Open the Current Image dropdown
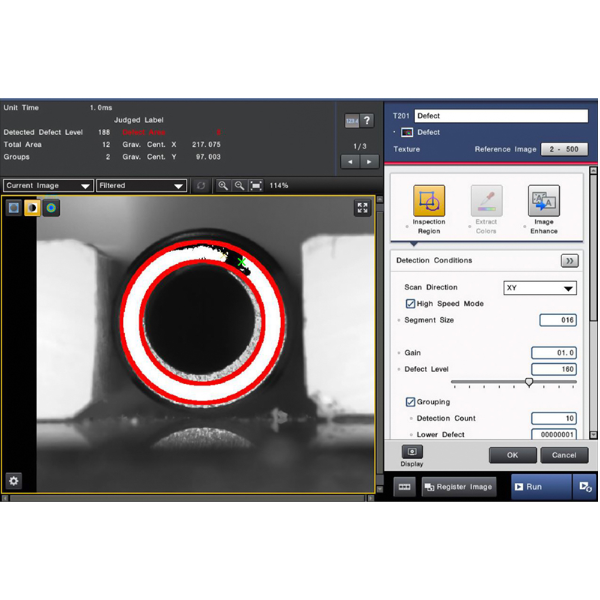600x600 pixels. click(x=48, y=186)
